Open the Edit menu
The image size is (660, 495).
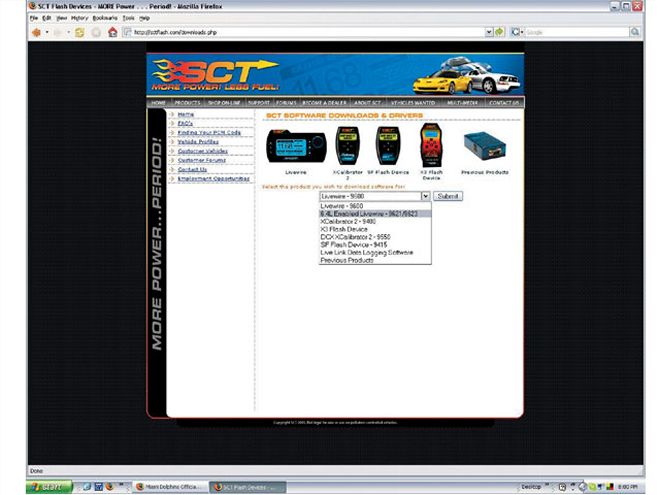click(x=47, y=18)
